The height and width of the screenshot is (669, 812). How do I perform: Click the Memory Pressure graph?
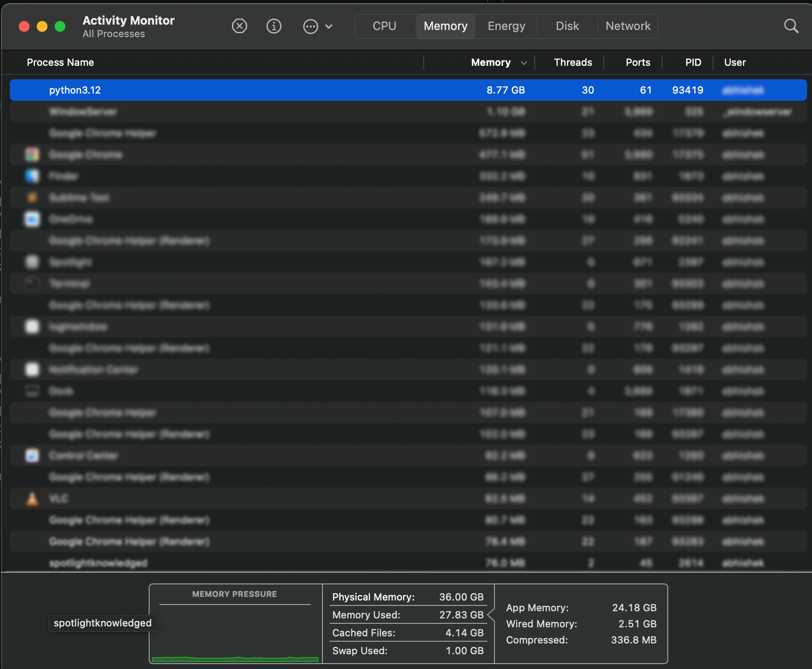tap(235, 634)
